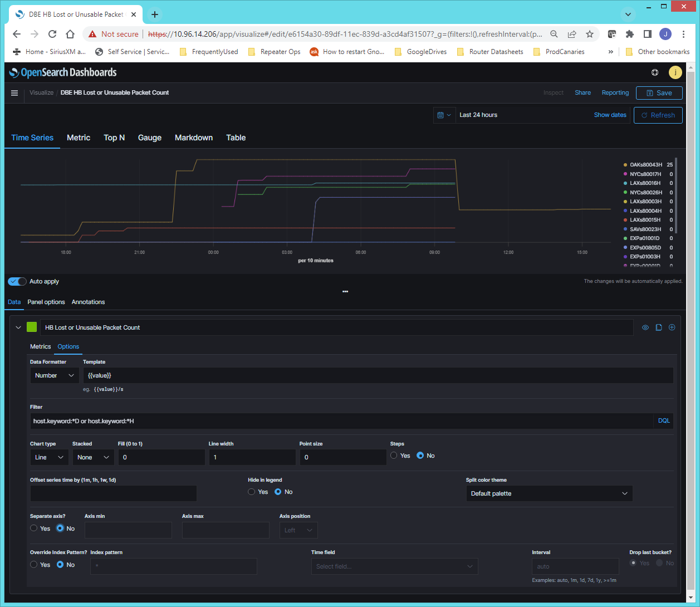Image resolution: width=700 pixels, height=607 pixels.
Task: Select Yes for Hide in legend
Action: 252,492
